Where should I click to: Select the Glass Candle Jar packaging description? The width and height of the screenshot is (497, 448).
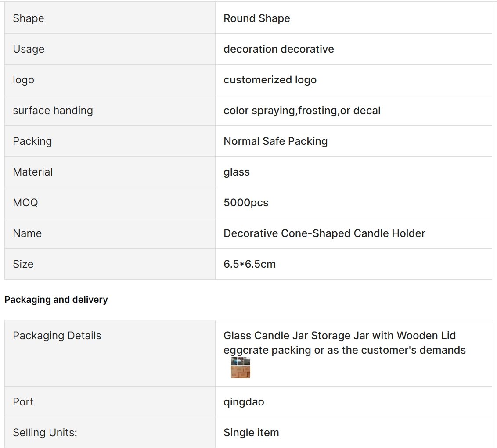[x=345, y=343]
